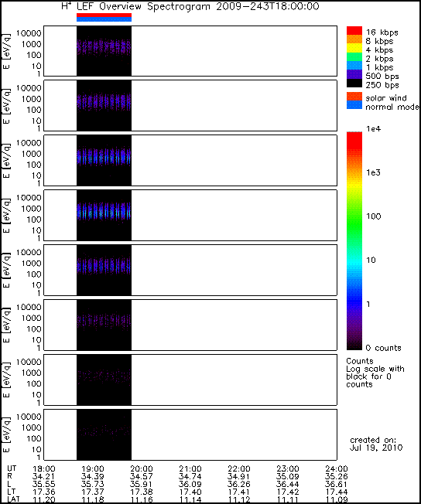The width and height of the screenshot is (421, 504).
Task: Click the 20:00 UT tick label
Action: point(142,468)
